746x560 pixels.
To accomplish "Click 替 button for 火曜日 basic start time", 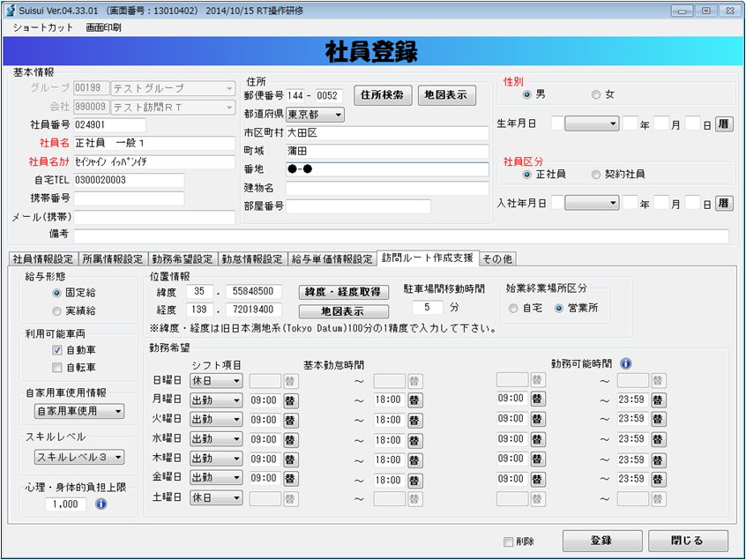I will [x=290, y=420].
